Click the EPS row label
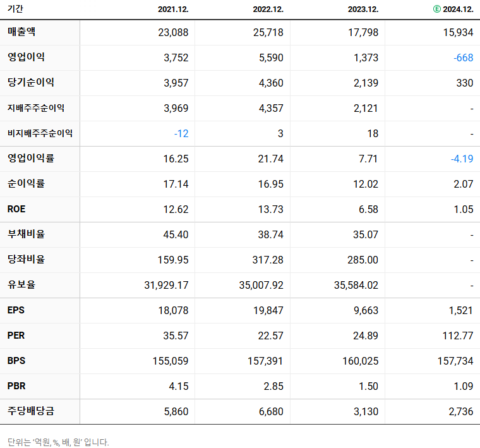Viewport: 480px width, 448px height. [x=16, y=310]
